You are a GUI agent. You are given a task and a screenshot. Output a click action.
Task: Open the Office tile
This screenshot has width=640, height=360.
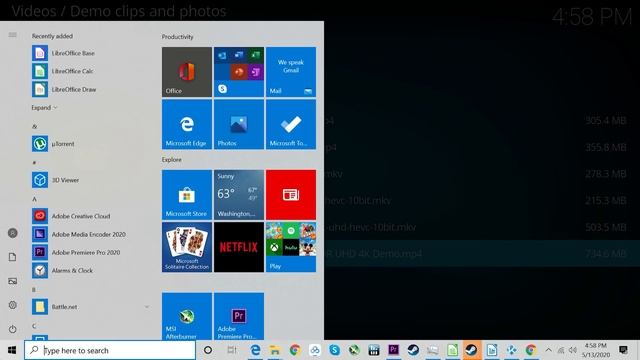click(x=187, y=72)
